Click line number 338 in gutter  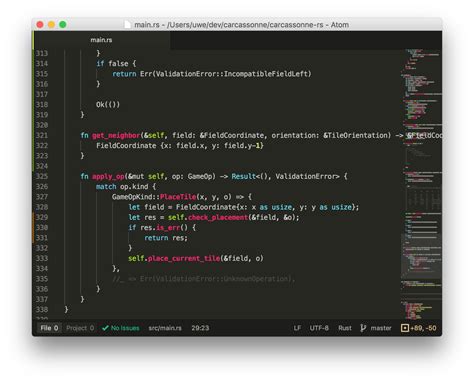(42, 310)
